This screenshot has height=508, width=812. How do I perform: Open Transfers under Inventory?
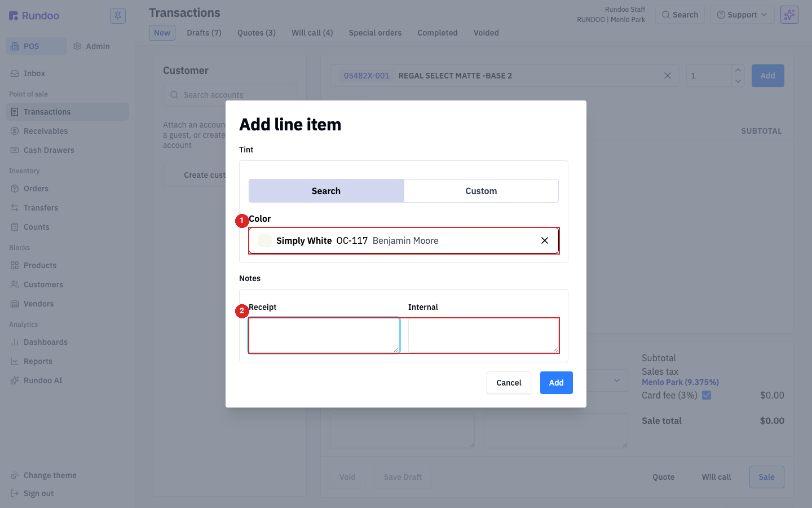point(67,208)
